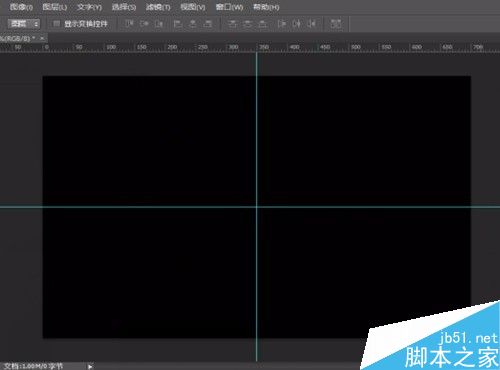Click the Align horizontal centers icon
The width and height of the screenshot is (500, 370).
[193, 24]
